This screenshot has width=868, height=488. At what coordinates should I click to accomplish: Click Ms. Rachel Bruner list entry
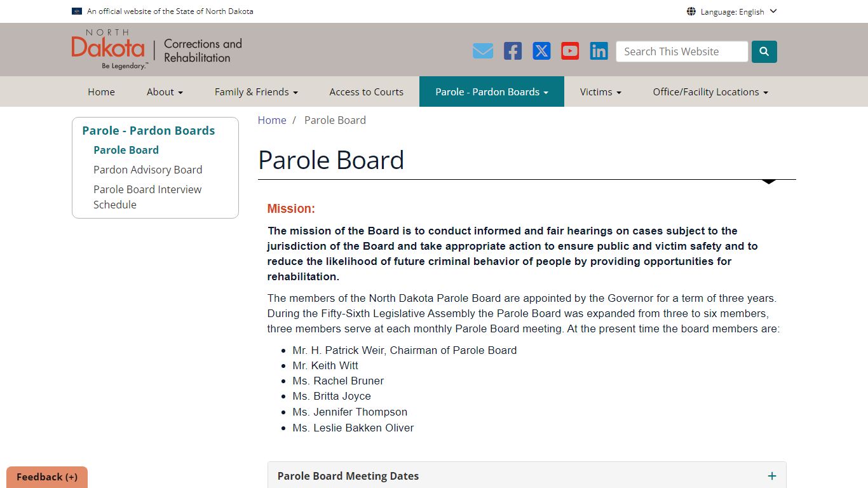tap(338, 381)
